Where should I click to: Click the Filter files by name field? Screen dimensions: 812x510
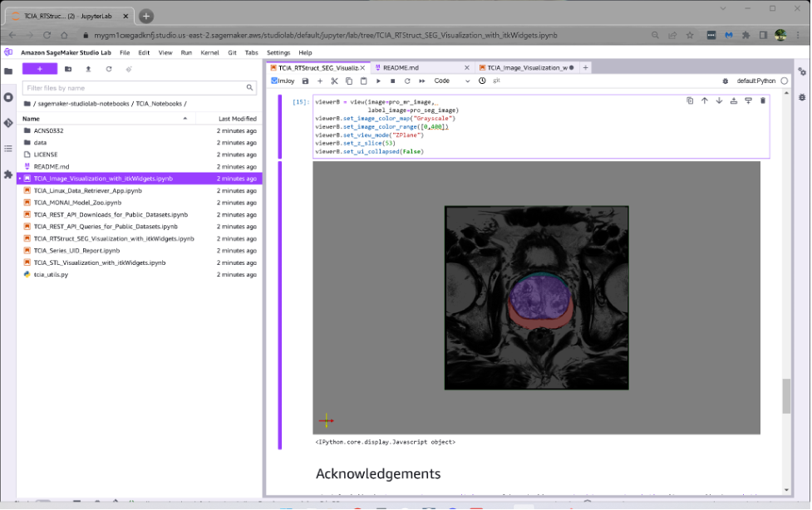click(133, 87)
